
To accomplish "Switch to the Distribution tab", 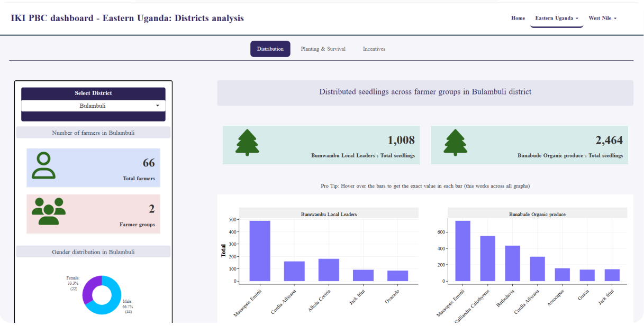I will coord(270,49).
